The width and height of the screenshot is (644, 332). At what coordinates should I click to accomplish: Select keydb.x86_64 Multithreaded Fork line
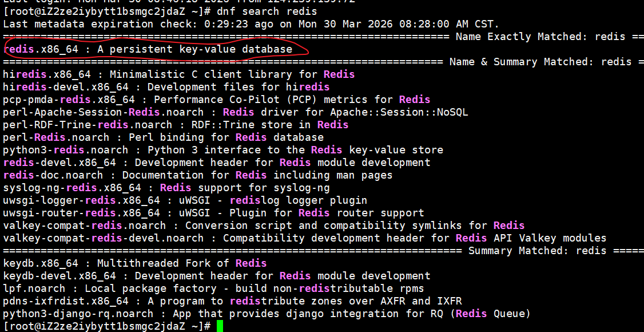point(135,263)
